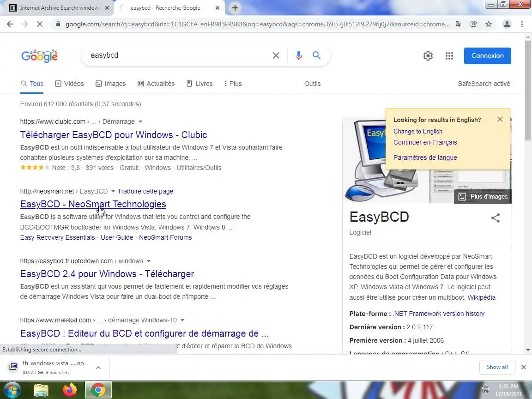
Task: Open Google settings gear
Action: pos(428,56)
